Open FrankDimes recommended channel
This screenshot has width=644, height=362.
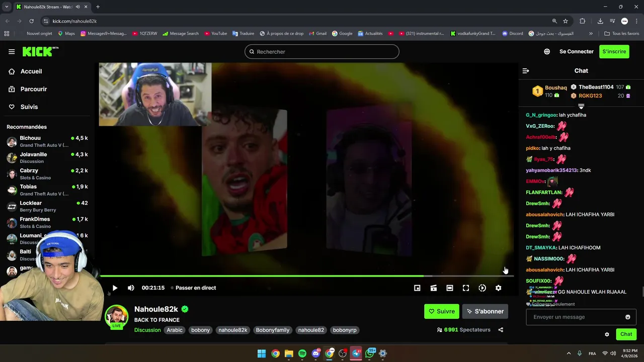(47, 223)
